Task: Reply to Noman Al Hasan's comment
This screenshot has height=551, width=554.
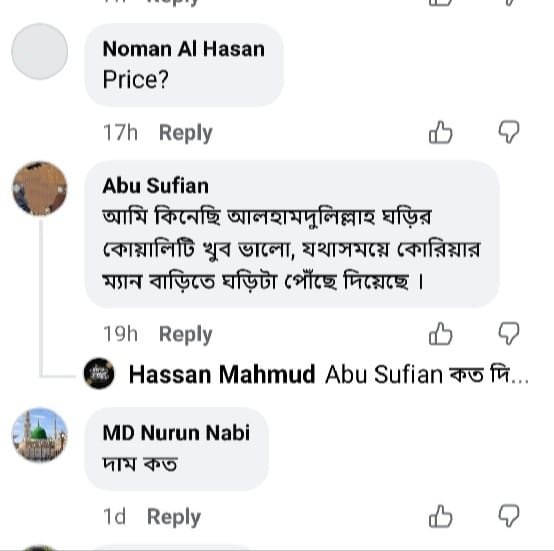Action: click(185, 133)
